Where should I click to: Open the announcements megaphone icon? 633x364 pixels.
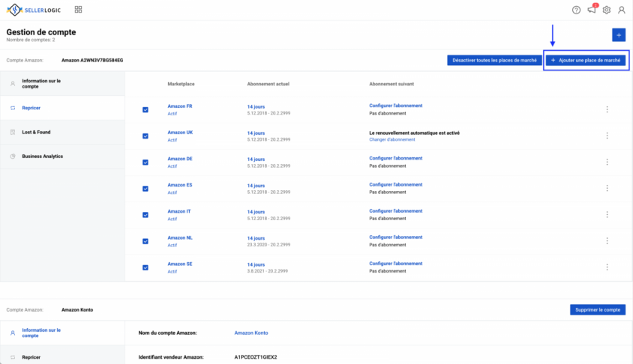click(592, 9)
